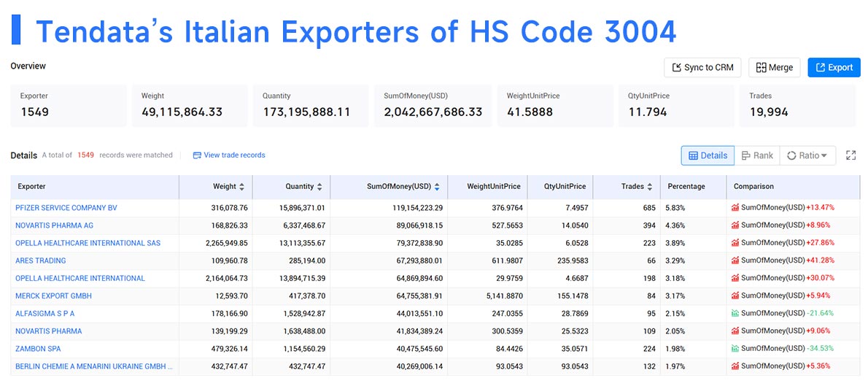Click the 5.83% percentage cell
This screenshot has height=386, width=868.
tap(676, 208)
